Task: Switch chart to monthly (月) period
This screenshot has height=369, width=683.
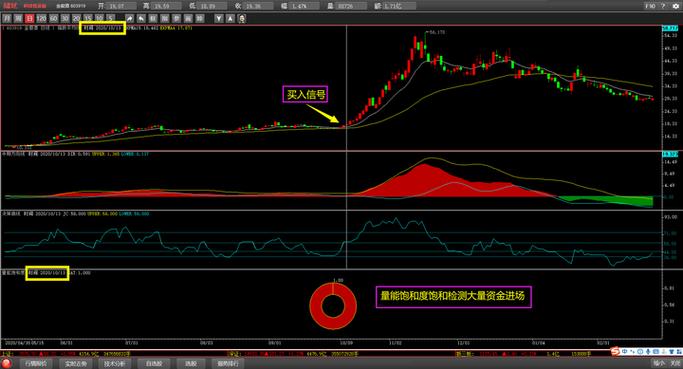Action: pos(7,18)
